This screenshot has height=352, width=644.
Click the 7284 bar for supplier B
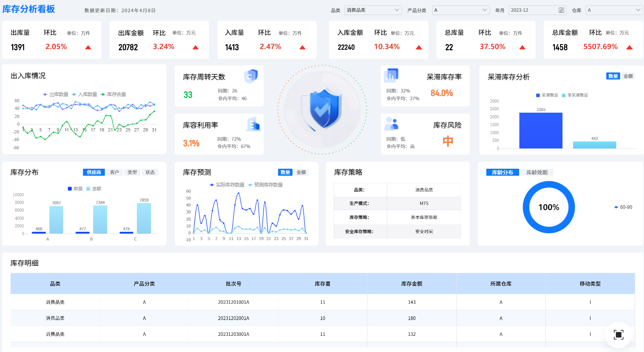100,219
